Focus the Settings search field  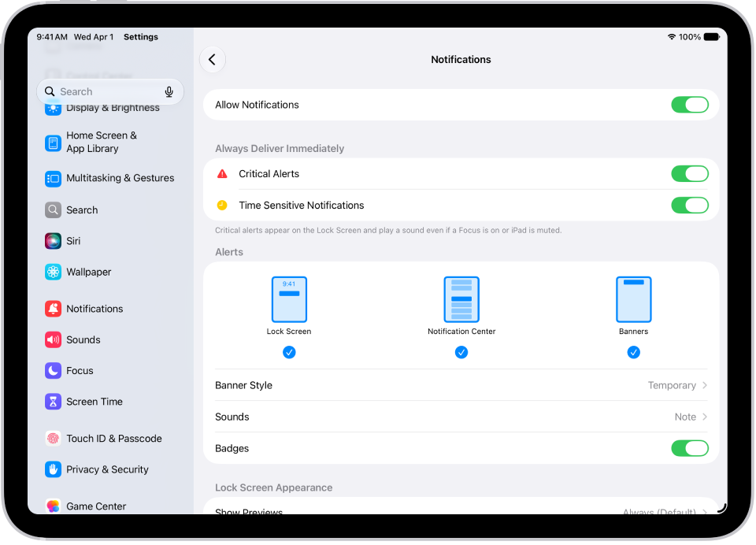coord(110,91)
